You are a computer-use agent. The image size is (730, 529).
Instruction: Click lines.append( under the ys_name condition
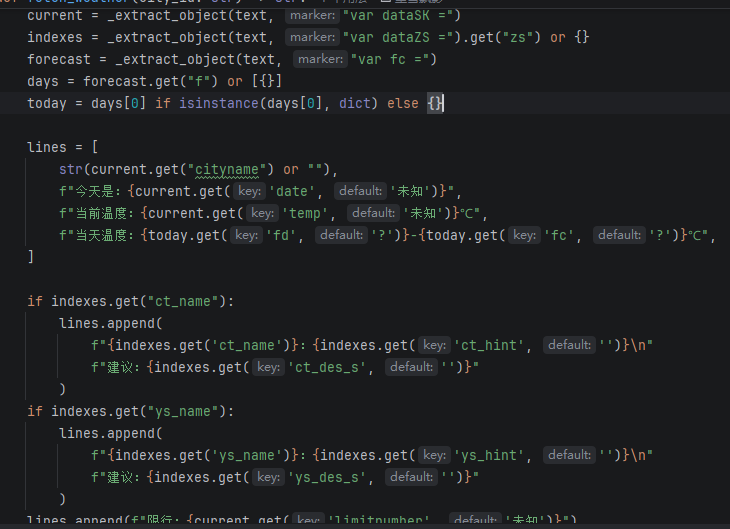110,434
